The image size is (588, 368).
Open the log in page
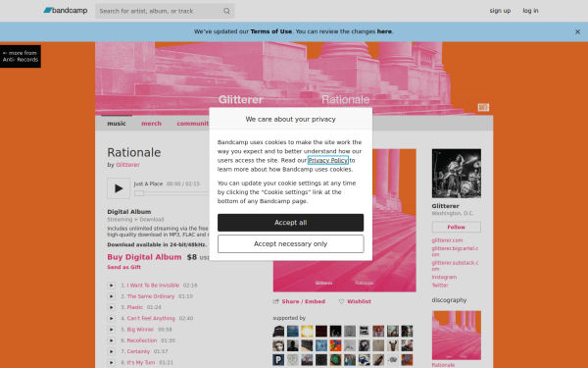pyautogui.click(x=530, y=11)
